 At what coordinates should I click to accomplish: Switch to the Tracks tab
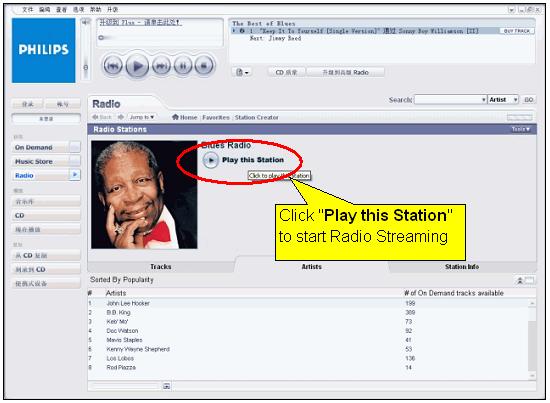(x=161, y=267)
